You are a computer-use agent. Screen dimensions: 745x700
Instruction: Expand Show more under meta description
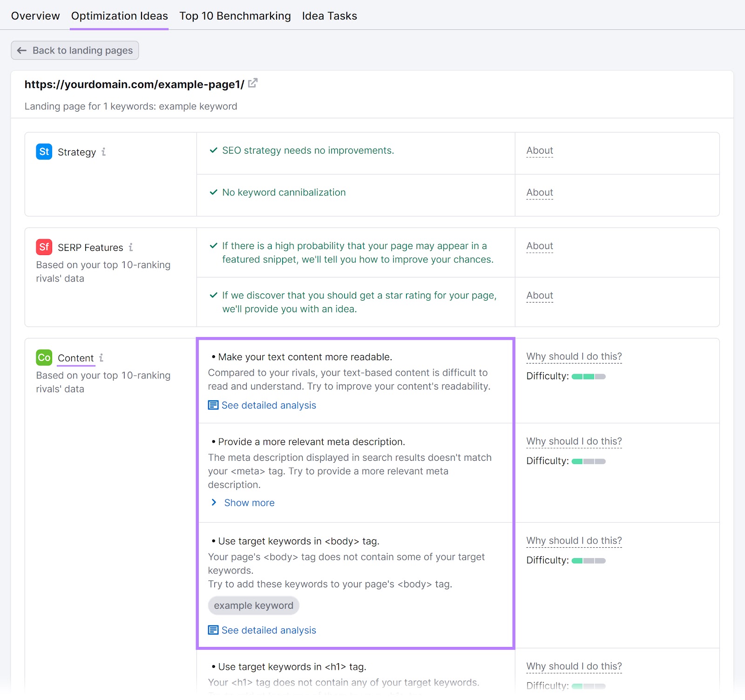click(249, 503)
